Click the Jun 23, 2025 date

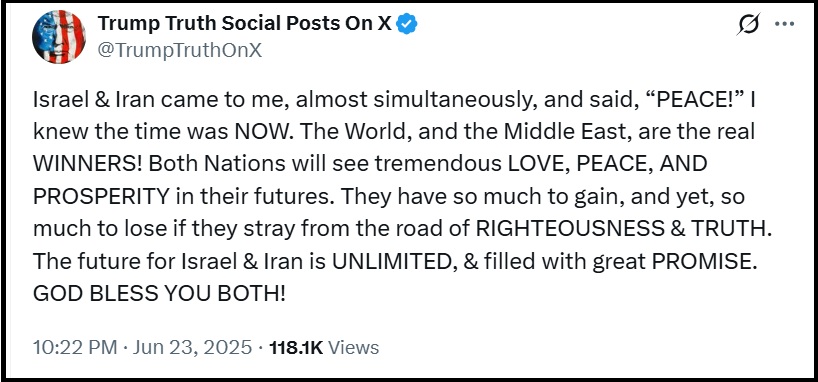192,348
